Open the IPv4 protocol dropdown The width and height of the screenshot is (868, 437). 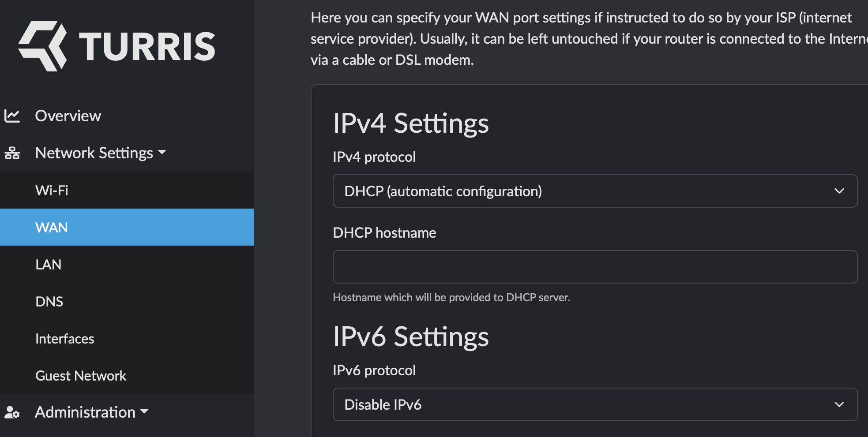[x=595, y=191]
